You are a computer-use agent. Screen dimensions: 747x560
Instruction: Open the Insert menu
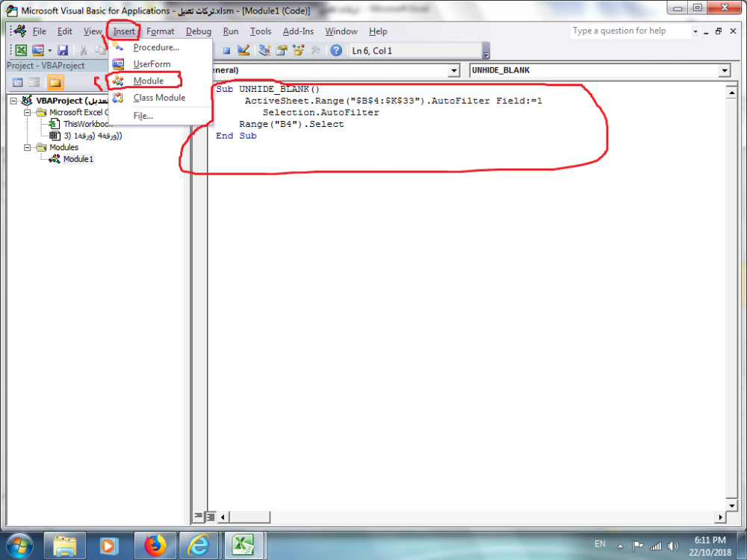(124, 31)
